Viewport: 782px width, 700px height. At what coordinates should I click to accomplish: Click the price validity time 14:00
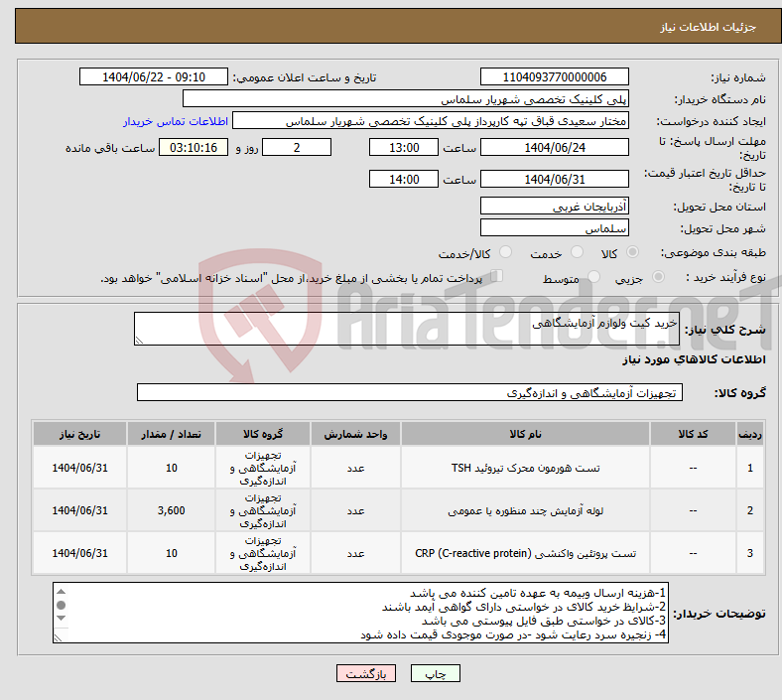pyautogui.click(x=404, y=179)
